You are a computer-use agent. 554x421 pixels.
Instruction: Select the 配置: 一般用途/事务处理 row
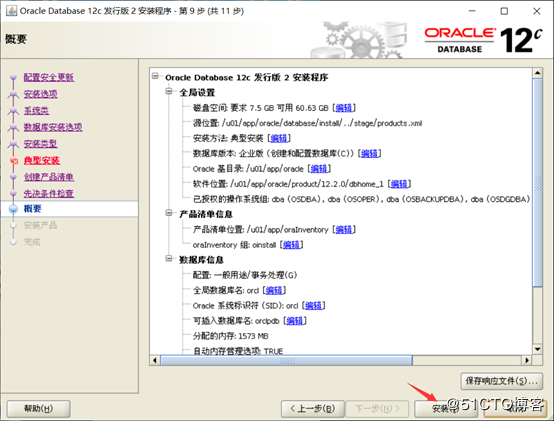click(245, 275)
